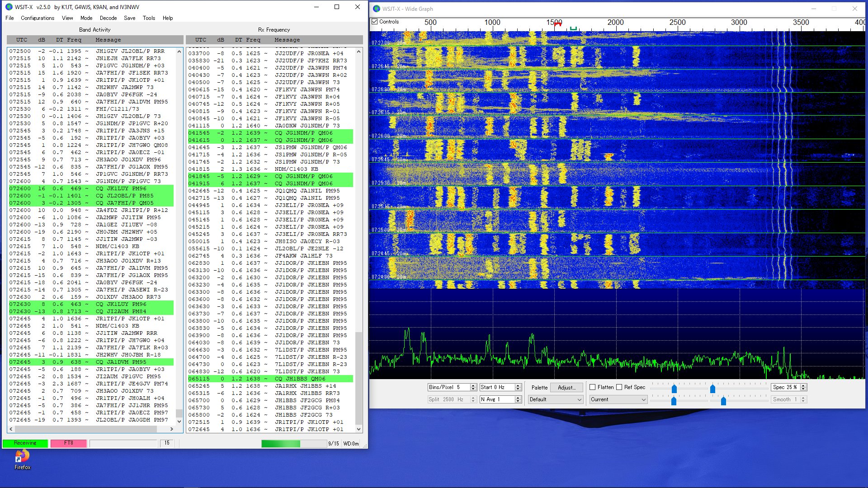The image size is (868, 488).
Task: Select the FHI/C1211/73 message row
Action: point(91,109)
